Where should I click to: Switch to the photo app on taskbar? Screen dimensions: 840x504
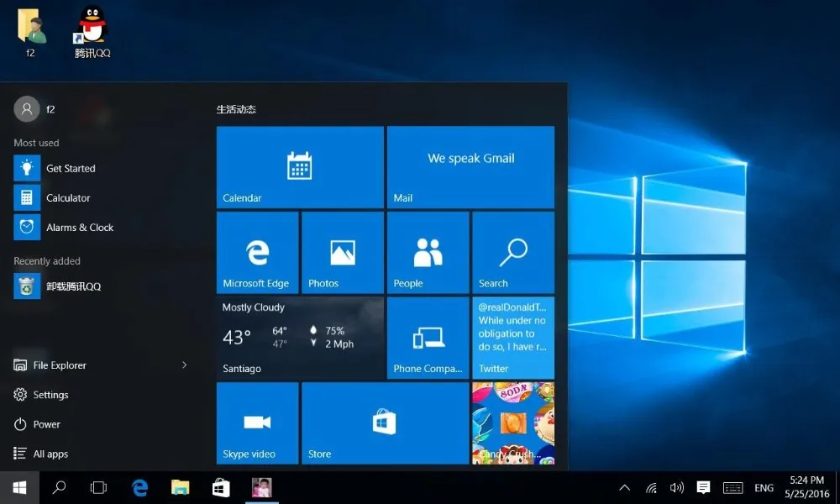tap(262, 487)
